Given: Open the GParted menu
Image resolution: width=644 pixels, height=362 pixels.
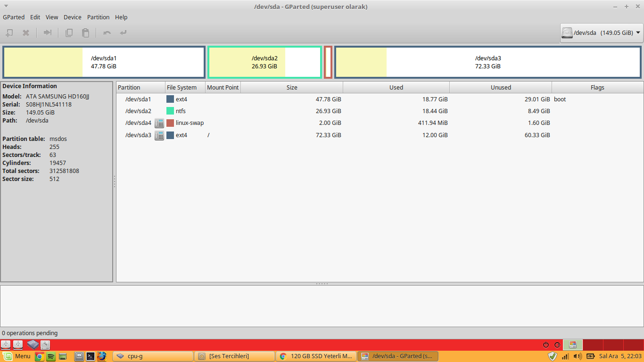Looking at the screenshot, I should click(x=14, y=17).
